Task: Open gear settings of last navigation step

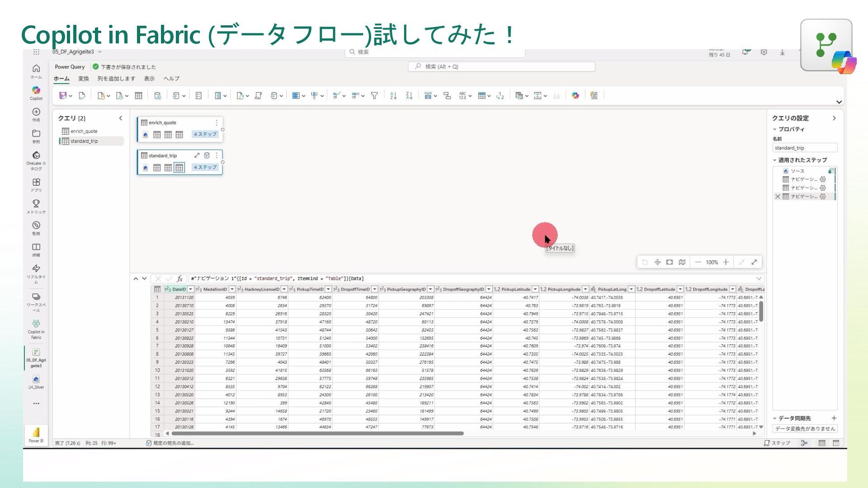Action: pyautogui.click(x=823, y=197)
